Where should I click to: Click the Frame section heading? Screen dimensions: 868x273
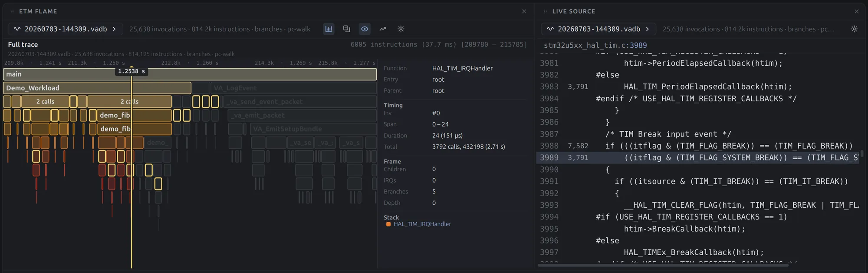point(392,161)
